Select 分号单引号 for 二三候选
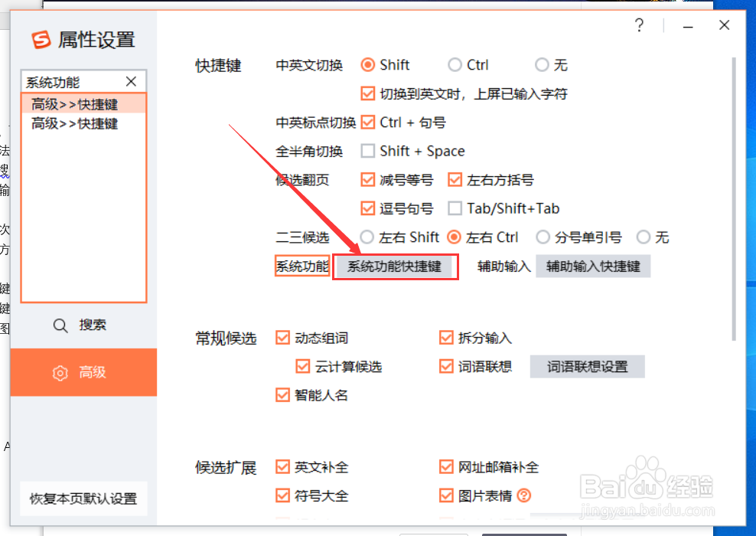Viewport: 756px width, 536px height. coord(543,237)
